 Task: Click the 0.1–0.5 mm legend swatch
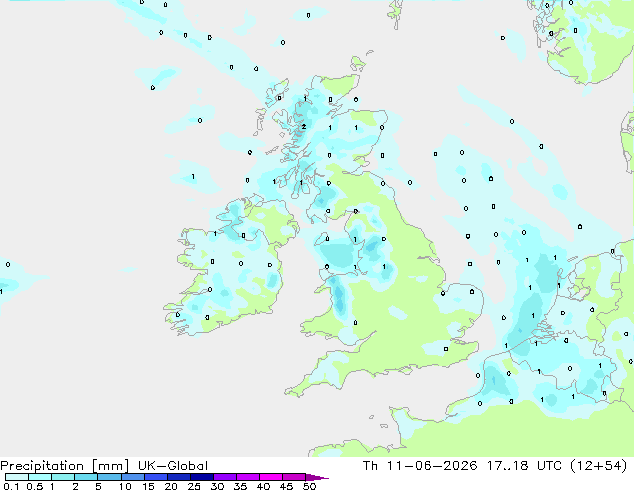pos(17,477)
